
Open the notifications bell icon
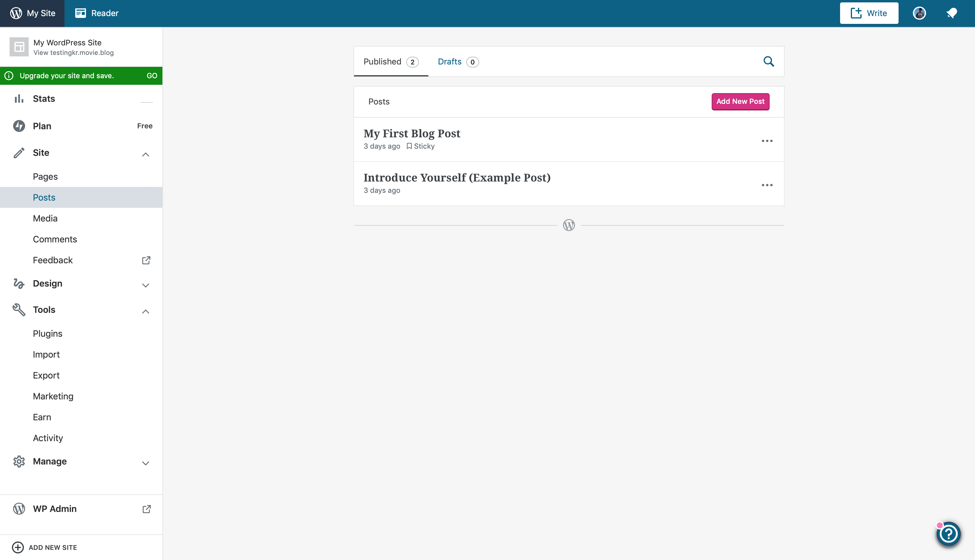[951, 13]
